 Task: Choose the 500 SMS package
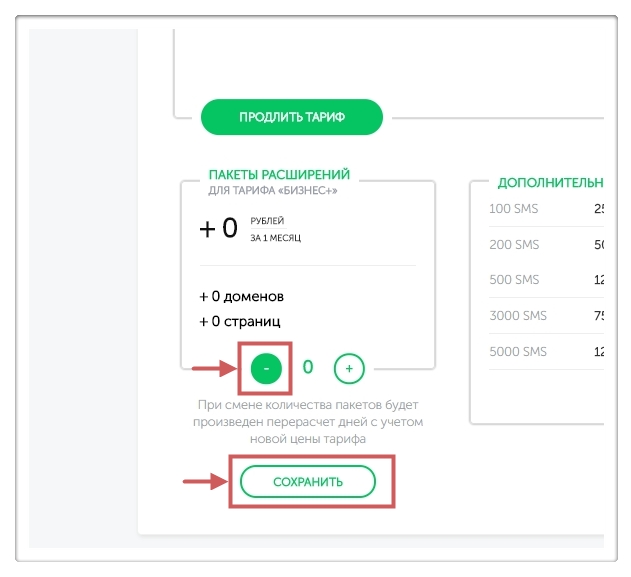click(x=514, y=280)
